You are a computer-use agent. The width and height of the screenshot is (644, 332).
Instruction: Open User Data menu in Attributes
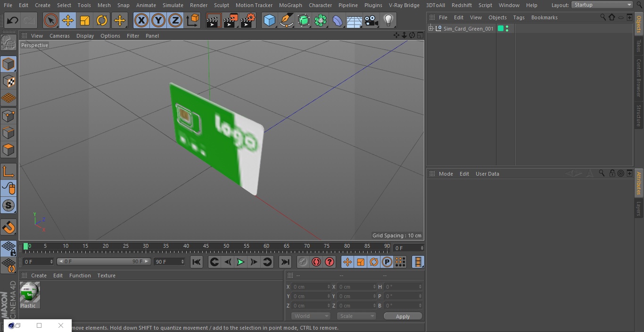487,174
